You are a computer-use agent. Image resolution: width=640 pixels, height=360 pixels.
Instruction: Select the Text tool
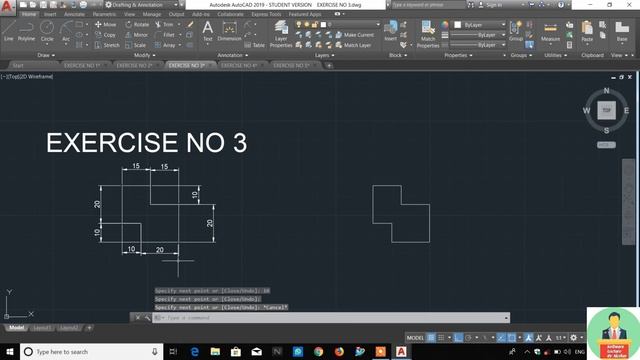pyautogui.click(x=208, y=31)
